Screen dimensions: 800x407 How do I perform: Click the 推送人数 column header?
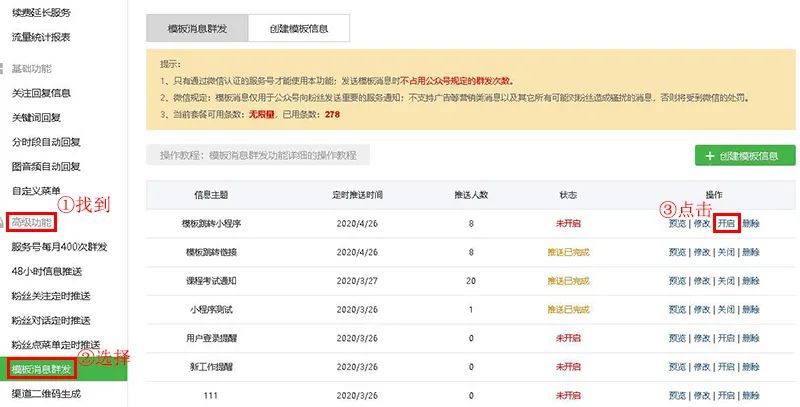[x=471, y=195]
